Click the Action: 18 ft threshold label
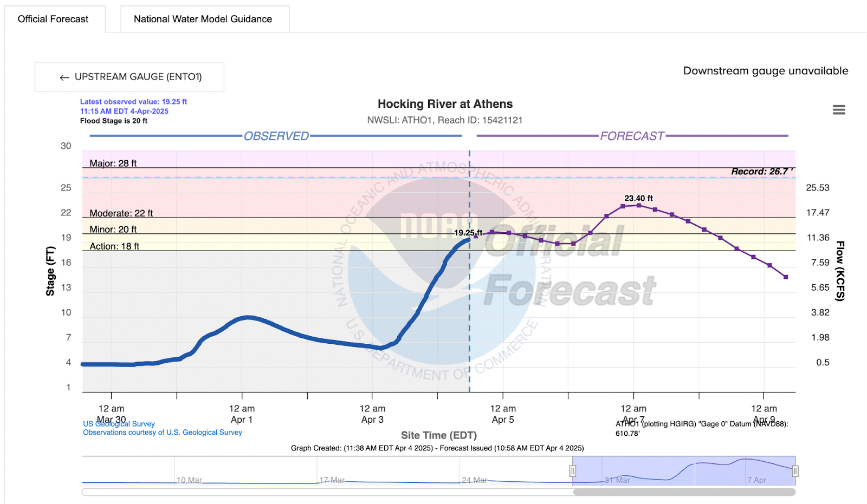Image resolution: width=867 pixels, height=504 pixels. (114, 246)
